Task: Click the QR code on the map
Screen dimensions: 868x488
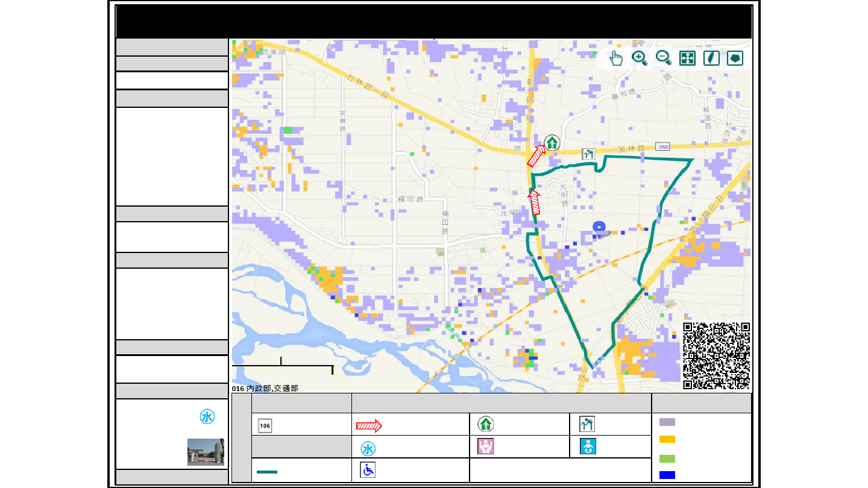Action: pos(716,356)
